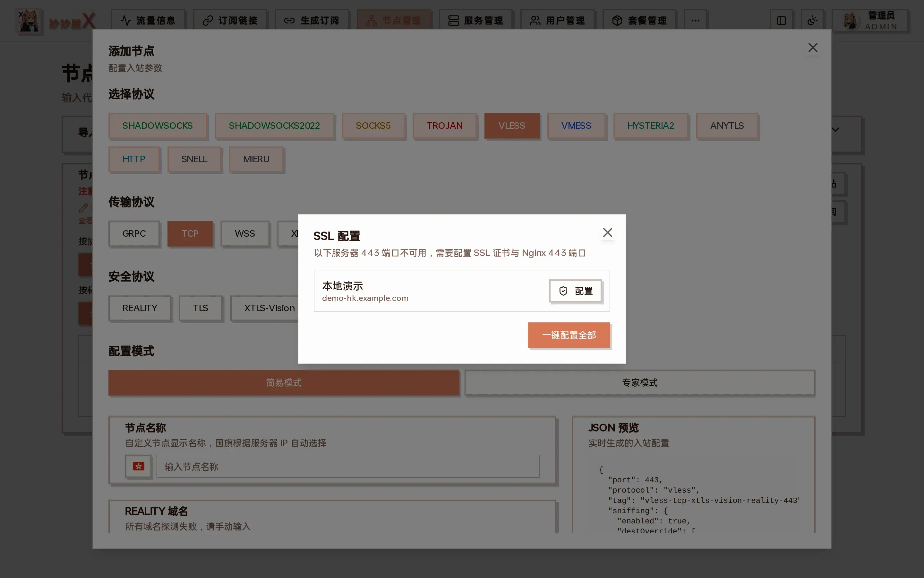Choose TCP transport
The image size is (924, 578).
(x=190, y=233)
